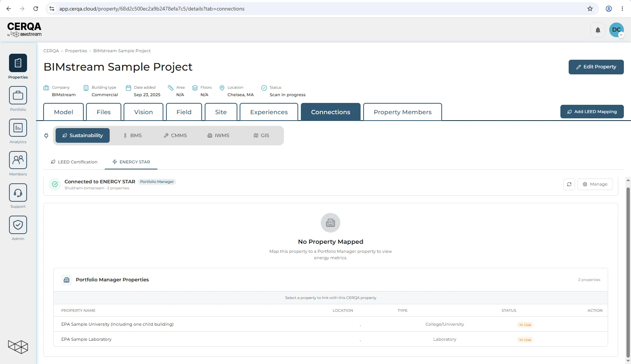Click the scrollbar down arrow

tap(628, 361)
